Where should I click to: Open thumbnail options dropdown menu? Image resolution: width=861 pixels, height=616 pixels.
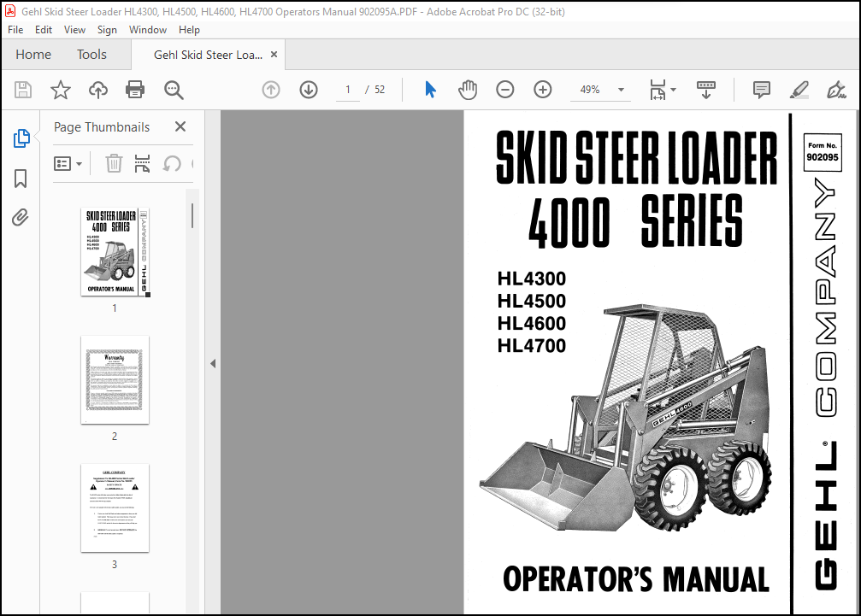(68, 163)
